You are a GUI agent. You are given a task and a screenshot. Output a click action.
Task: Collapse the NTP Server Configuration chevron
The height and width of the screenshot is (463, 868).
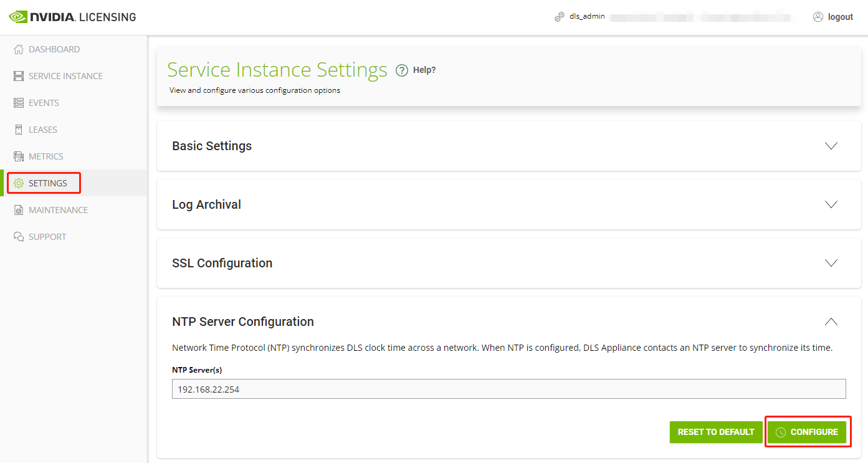[831, 322]
